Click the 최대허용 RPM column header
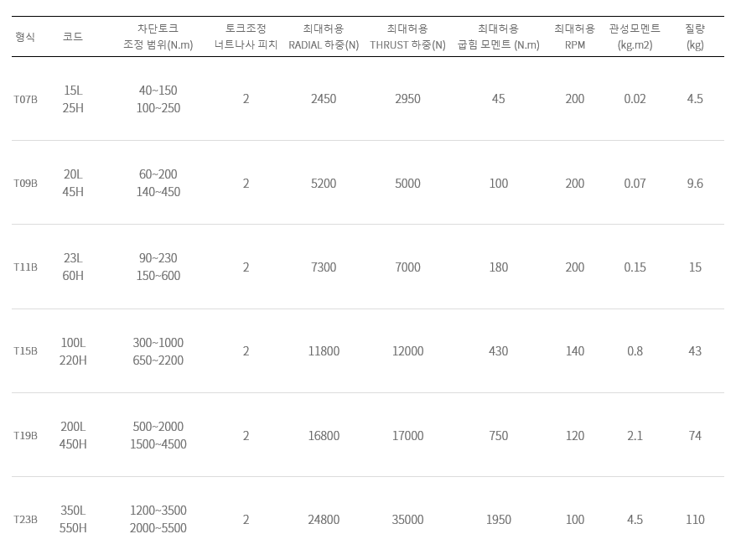Screen dimensions: 736x560 click(x=574, y=37)
